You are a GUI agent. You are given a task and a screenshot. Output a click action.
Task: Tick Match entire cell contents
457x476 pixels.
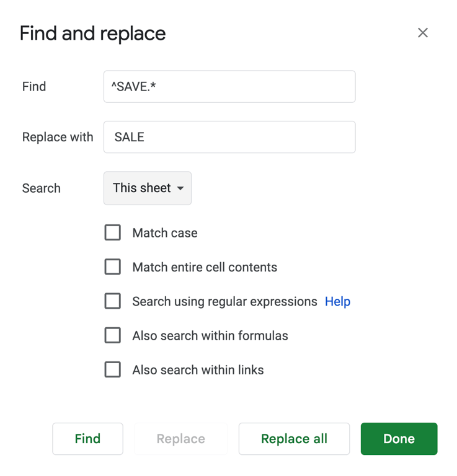pos(113,267)
